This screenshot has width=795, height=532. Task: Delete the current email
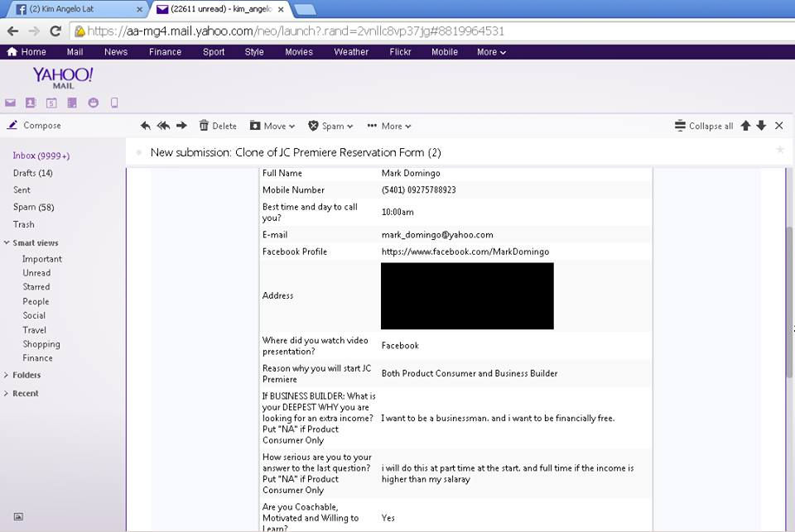218,126
